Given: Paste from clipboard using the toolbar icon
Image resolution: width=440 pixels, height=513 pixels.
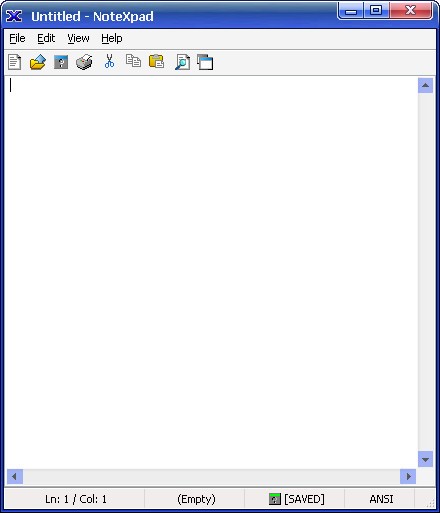Looking at the screenshot, I should coord(156,62).
